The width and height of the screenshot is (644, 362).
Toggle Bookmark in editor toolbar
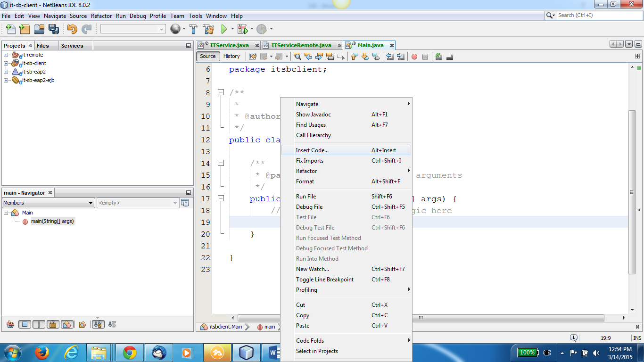pyautogui.click(x=376, y=57)
